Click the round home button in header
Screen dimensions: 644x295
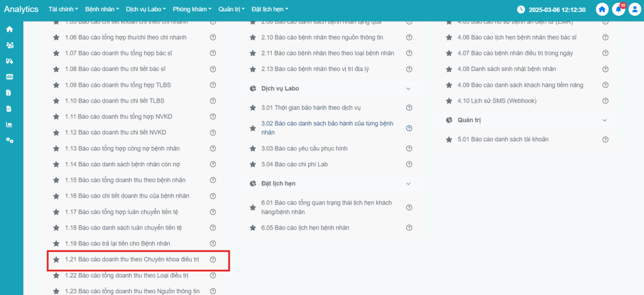tap(602, 9)
